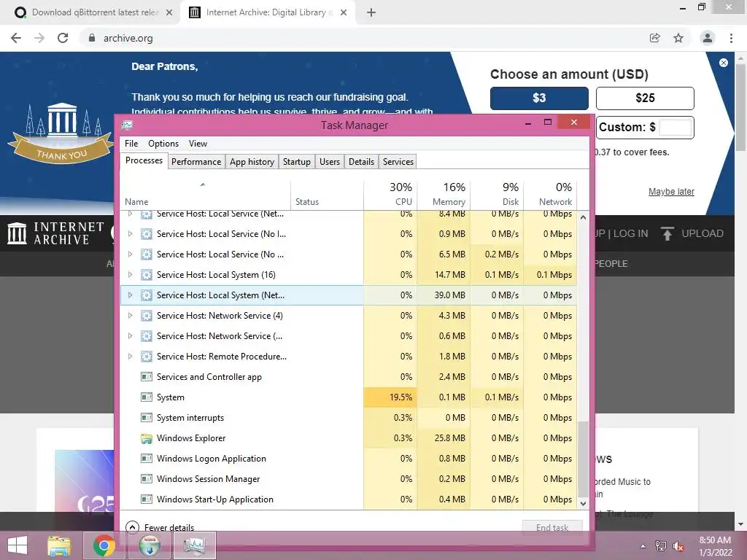Close the qBittorrent download tab

click(169, 12)
